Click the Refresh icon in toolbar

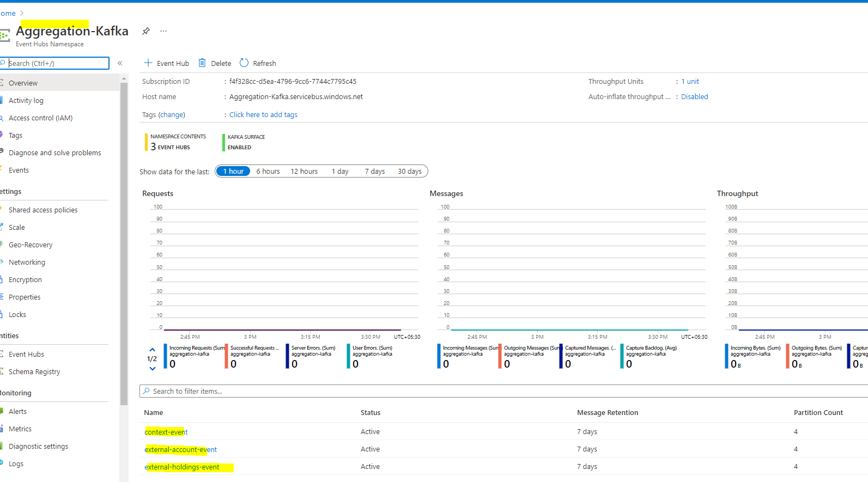coord(244,63)
